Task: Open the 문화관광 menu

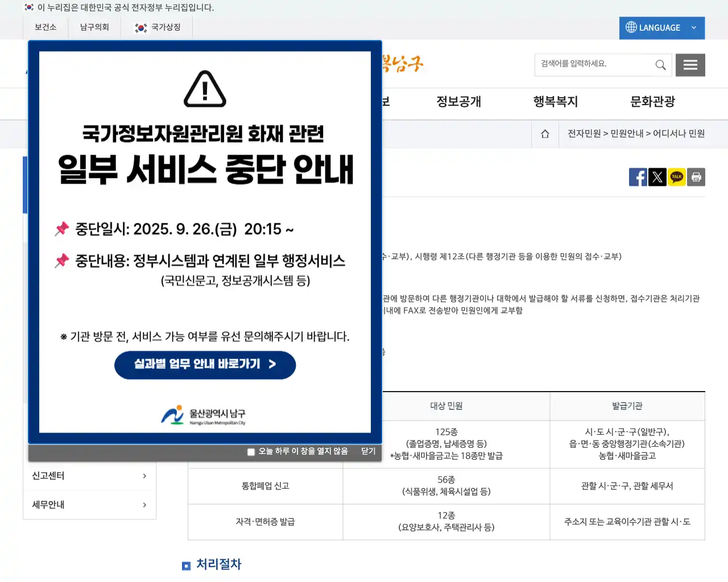Action: click(652, 102)
